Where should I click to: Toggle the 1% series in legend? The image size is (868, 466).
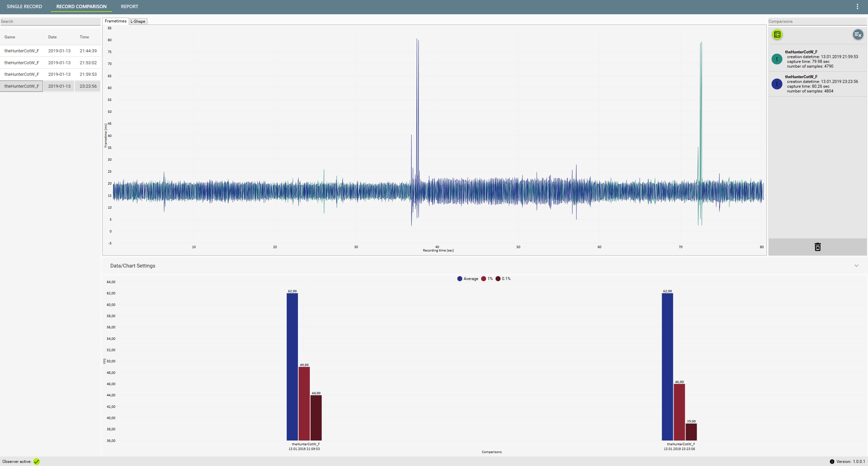click(487, 279)
